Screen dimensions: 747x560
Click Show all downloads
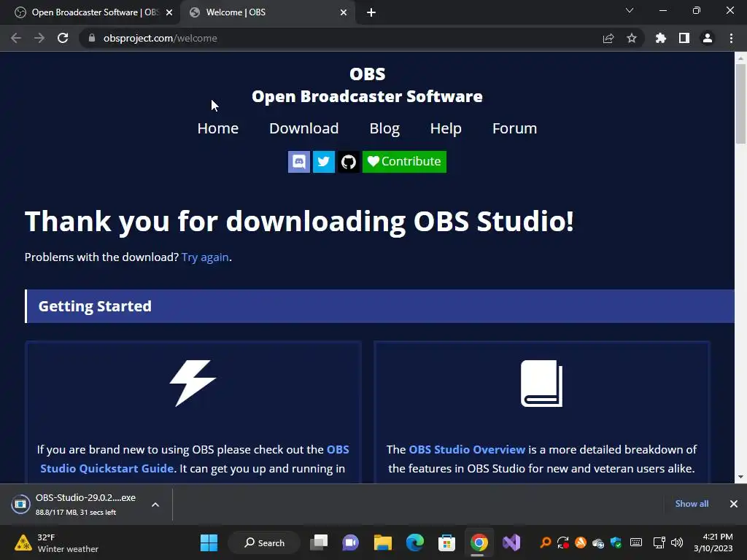pyautogui.click(x=692, y=504)
